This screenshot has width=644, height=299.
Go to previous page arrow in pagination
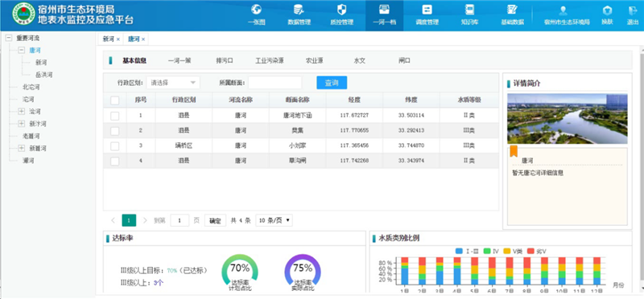pos(113,220)
